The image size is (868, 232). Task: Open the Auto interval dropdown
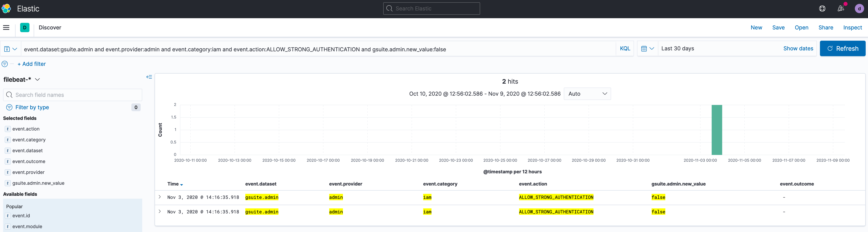point(587,94)
